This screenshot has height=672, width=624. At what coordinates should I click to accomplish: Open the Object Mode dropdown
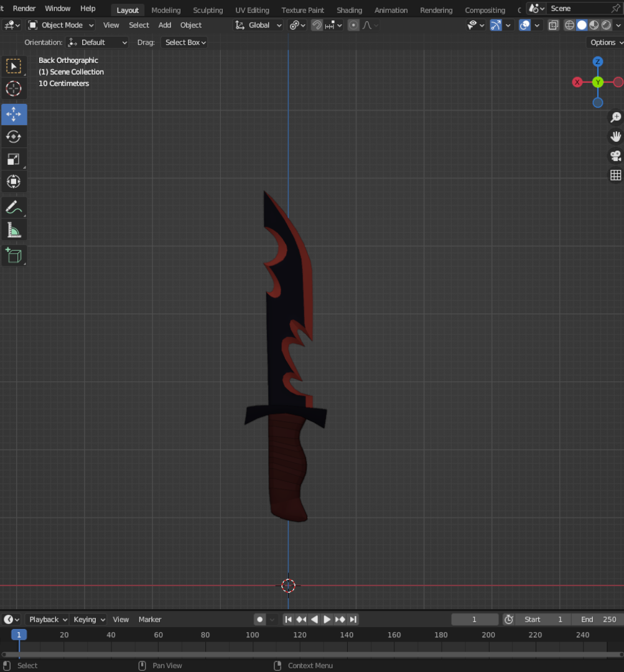[61, 26]
